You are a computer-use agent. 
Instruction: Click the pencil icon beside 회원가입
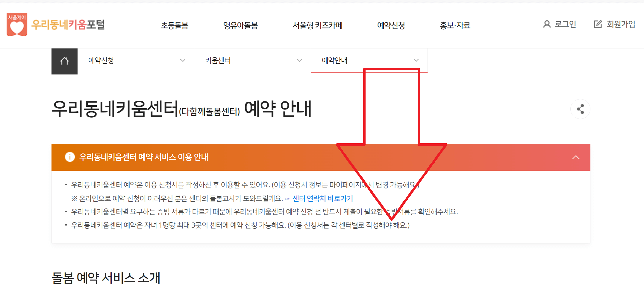pos(598,24)
